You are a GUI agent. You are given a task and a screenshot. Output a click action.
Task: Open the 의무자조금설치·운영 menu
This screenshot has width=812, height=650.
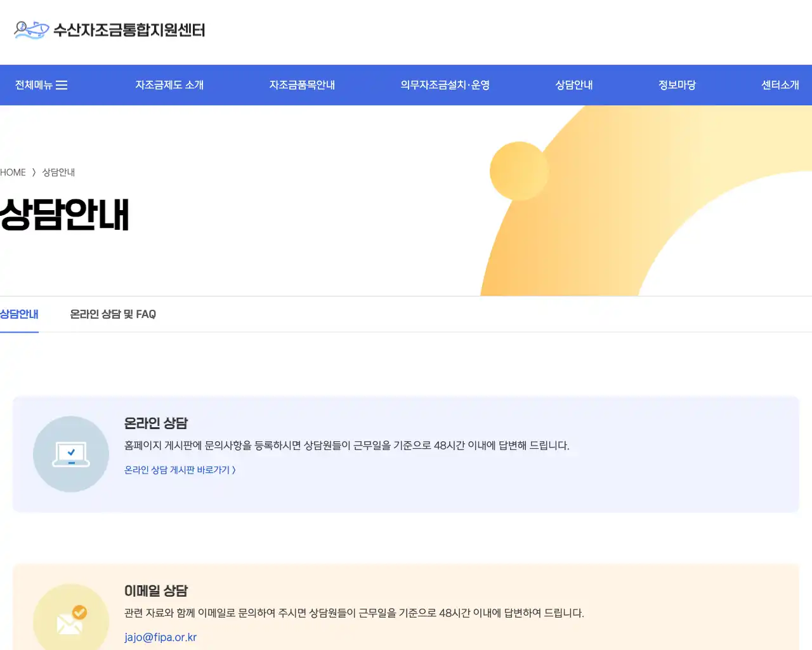pos(445,84)
